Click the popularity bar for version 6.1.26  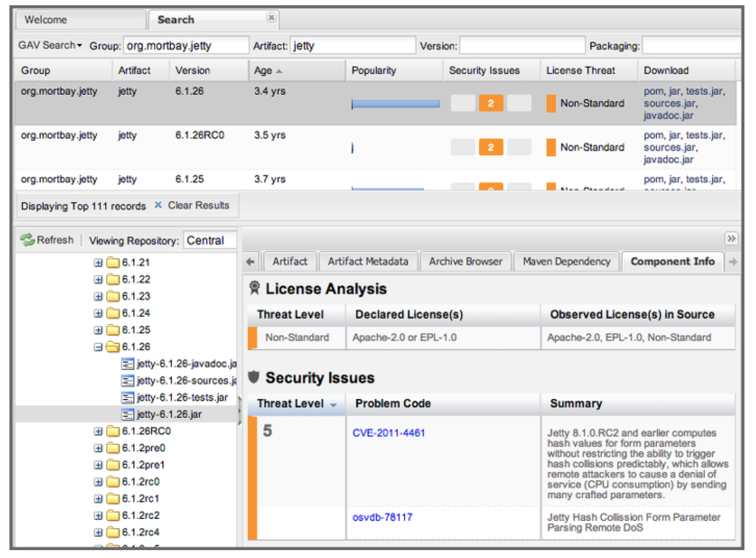click(x=395, y=104)
